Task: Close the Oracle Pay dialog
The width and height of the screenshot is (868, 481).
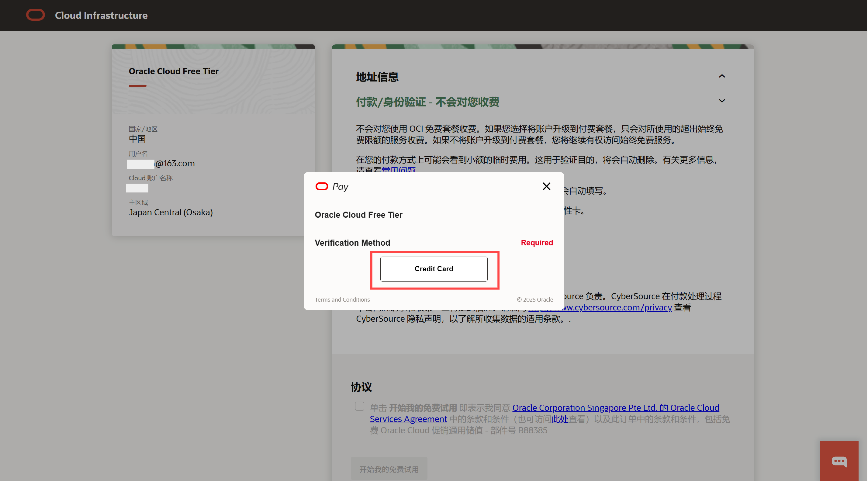Action: click(x=546, y=186)
